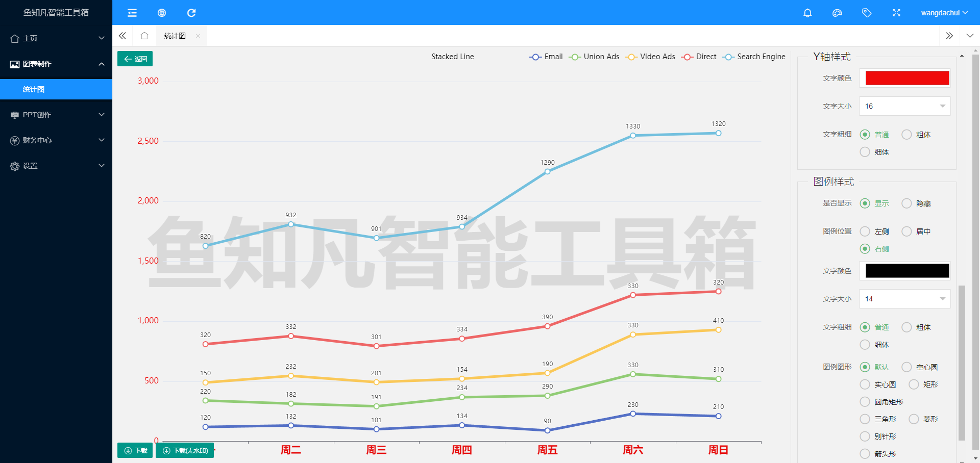
Task: Click the 返回 back button
Action: pyautogui.click(x=135, y=59)
